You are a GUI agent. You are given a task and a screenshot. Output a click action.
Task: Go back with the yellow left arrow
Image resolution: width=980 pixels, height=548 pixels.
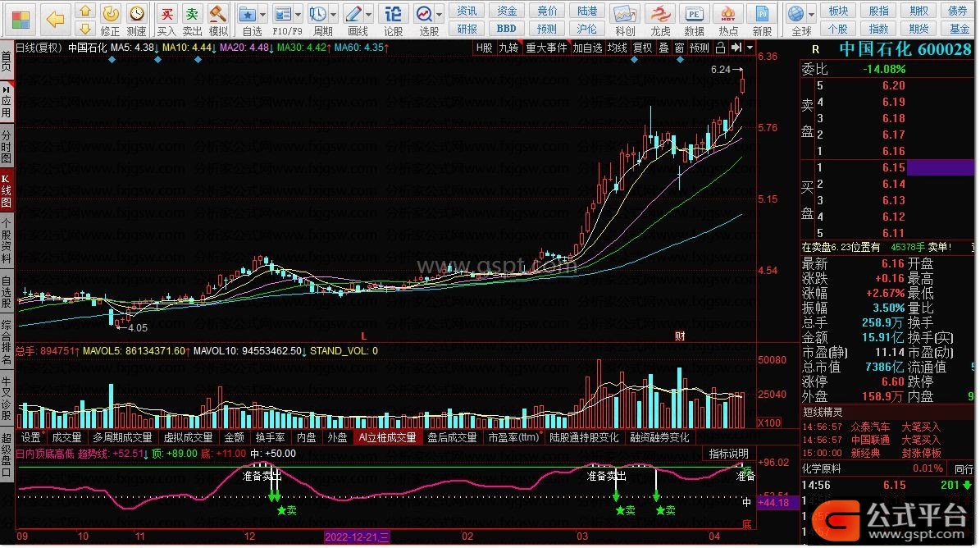[56, 20]
